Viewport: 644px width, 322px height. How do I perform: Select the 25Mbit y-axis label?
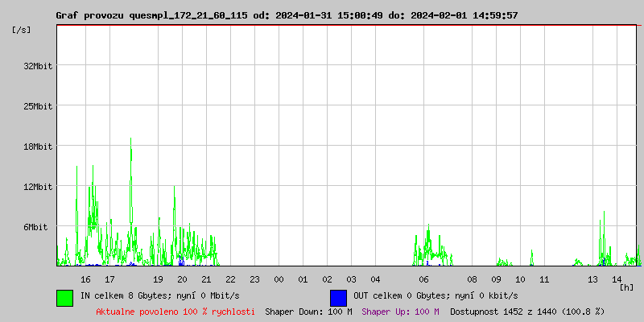[x=38, y=106]
